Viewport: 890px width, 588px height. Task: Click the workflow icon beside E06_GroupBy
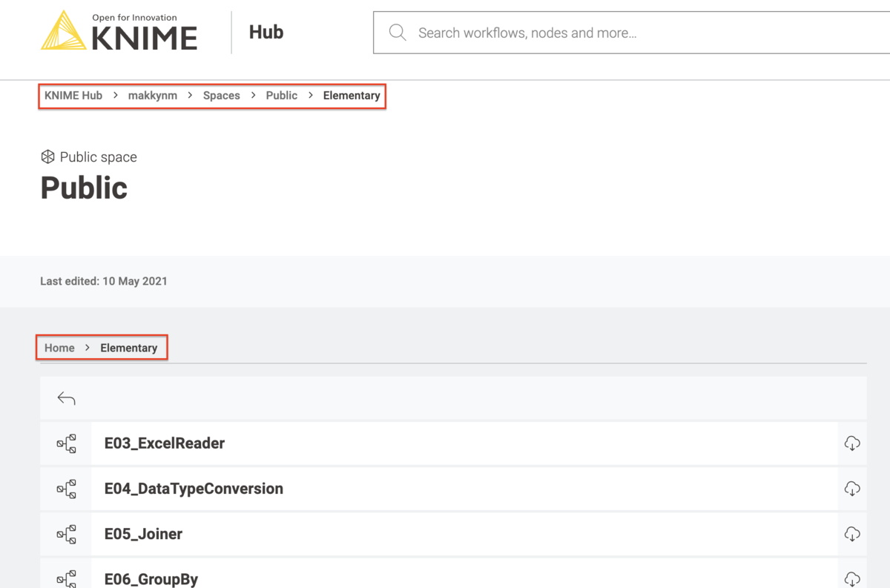[x=65, y=578]
